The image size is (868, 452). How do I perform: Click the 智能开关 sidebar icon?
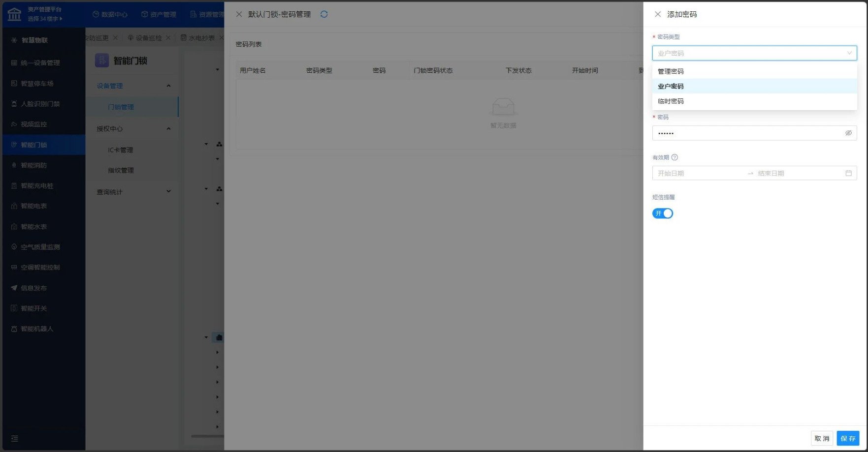(x=14, y=308)
